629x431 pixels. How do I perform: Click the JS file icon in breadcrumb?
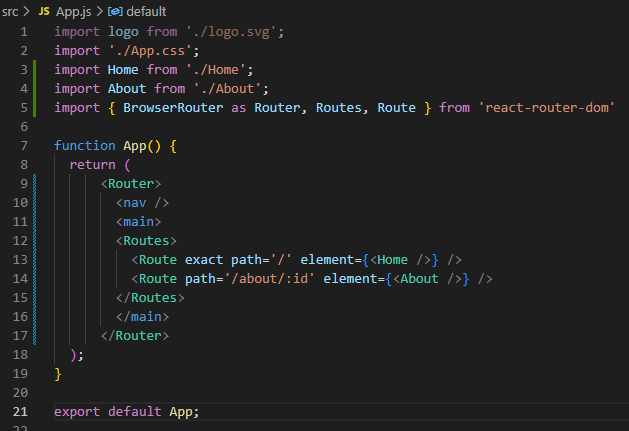44,11
